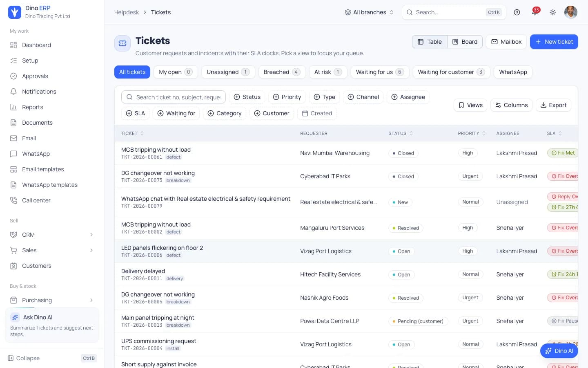588x368 pixels.
Task: Open Setup in the sidebar
Action: coord(52,61)
